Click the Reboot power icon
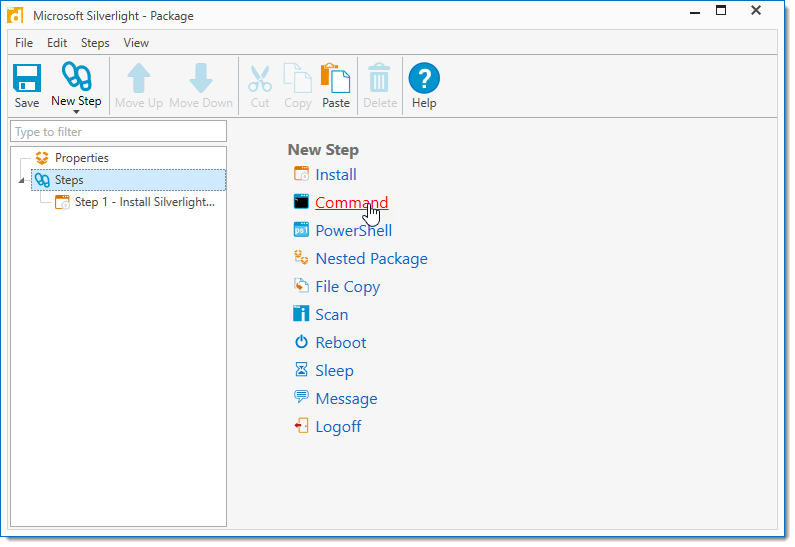 click(301, 342)
